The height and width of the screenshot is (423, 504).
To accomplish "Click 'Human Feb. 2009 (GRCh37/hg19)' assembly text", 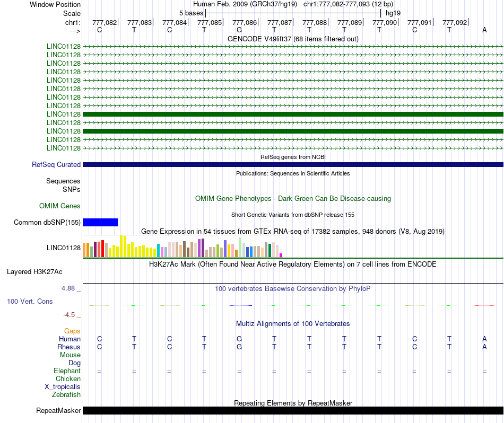I will pyautogui.click(x=245, y=4).
